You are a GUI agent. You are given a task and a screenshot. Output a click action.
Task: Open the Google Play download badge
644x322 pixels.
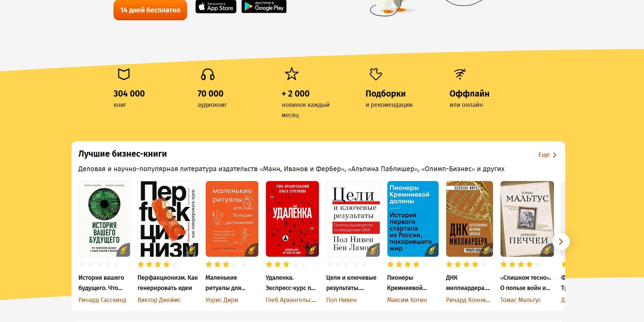[x=264, y=7]
